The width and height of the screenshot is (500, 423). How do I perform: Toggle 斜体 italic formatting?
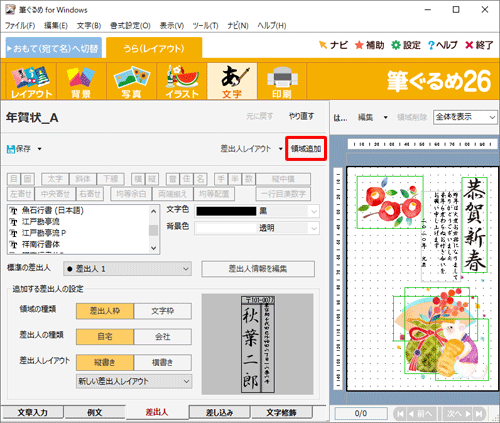click(x=83, y=179)
